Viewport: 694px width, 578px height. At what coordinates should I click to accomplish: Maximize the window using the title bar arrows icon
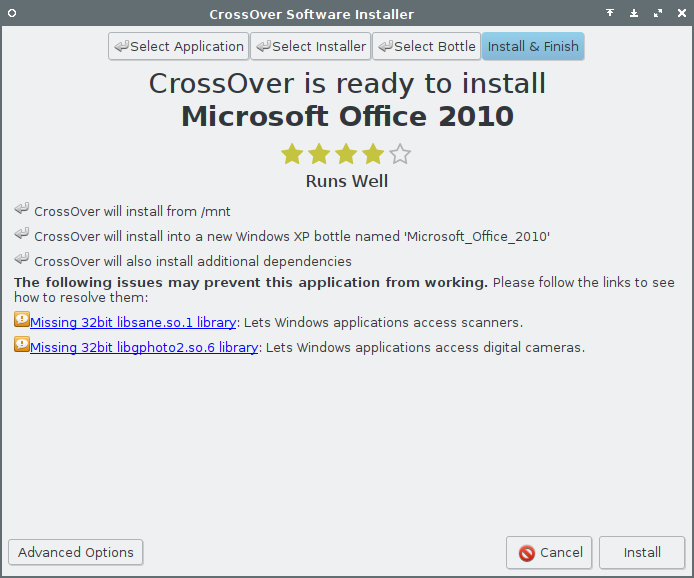658,13
